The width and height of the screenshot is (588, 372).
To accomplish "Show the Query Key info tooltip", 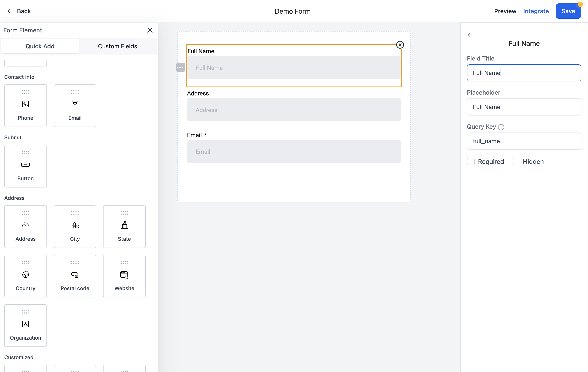I will 501,127.
